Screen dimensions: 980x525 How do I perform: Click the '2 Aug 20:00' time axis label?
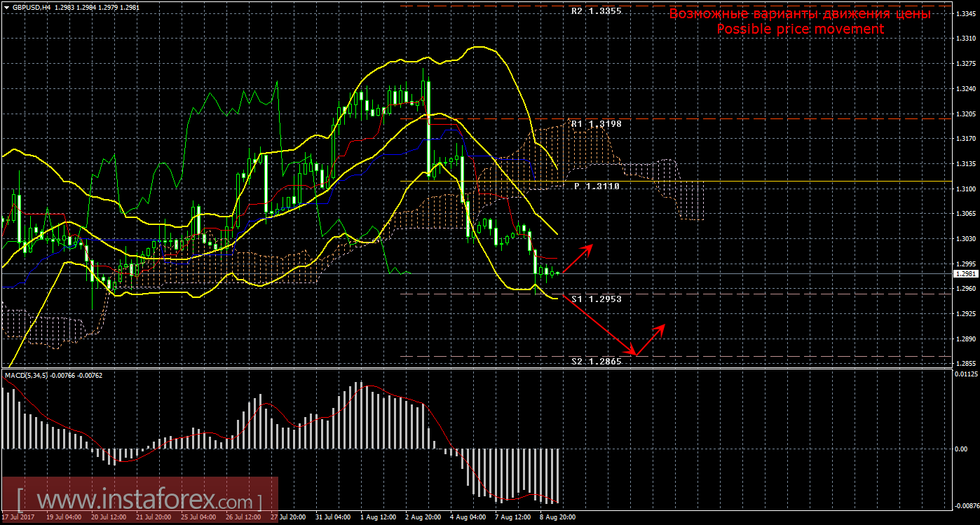point(422,517)
